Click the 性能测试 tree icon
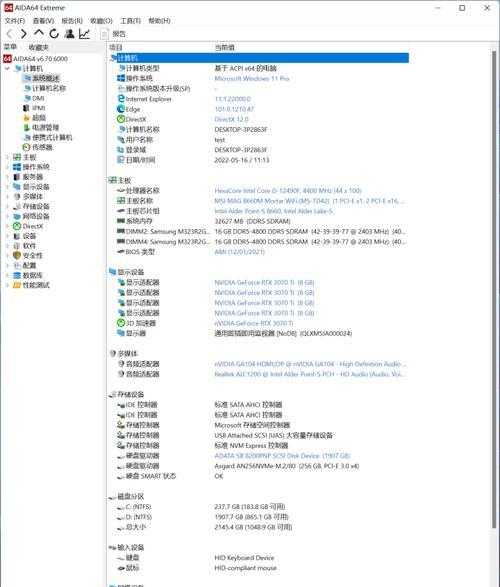Image resolution: width=500 pixels, height=587 pixels. [x=17, y=285]
